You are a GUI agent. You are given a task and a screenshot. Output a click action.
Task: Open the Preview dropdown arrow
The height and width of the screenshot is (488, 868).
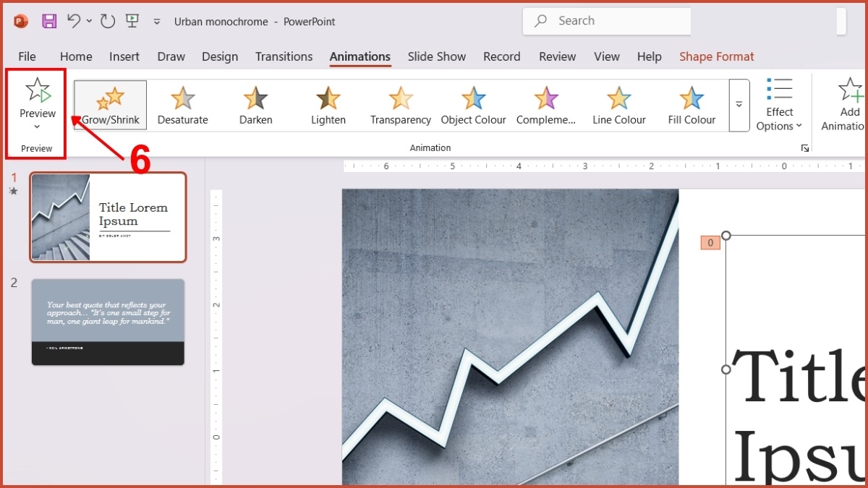37,126
